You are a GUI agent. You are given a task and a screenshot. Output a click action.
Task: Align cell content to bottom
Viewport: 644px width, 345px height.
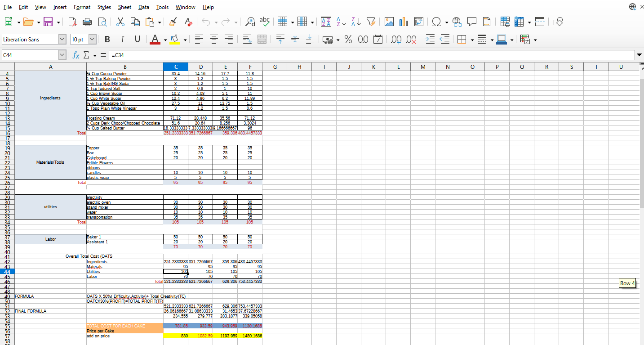pyautogui.click(x=310, y=40)
